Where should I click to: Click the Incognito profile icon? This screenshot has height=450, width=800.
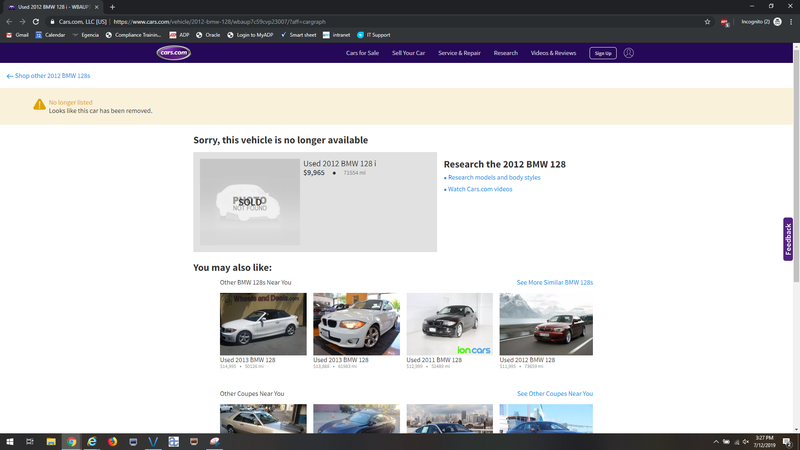tap(778, 21)
